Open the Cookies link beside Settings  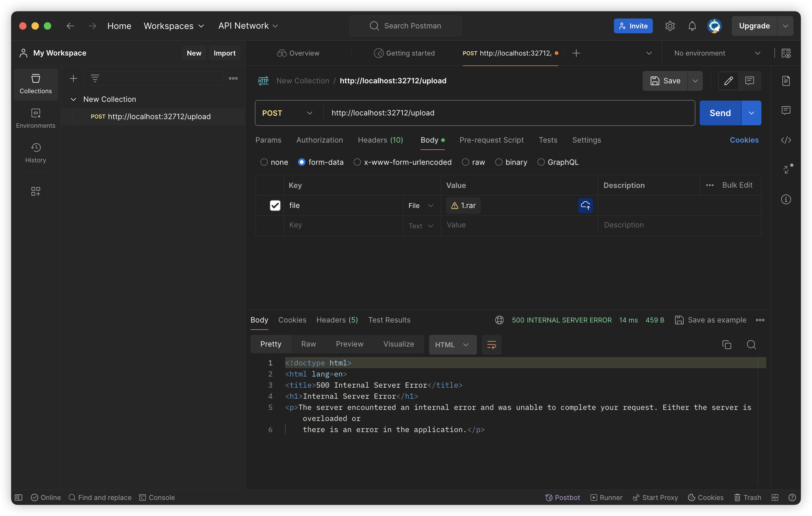[744, 140]
